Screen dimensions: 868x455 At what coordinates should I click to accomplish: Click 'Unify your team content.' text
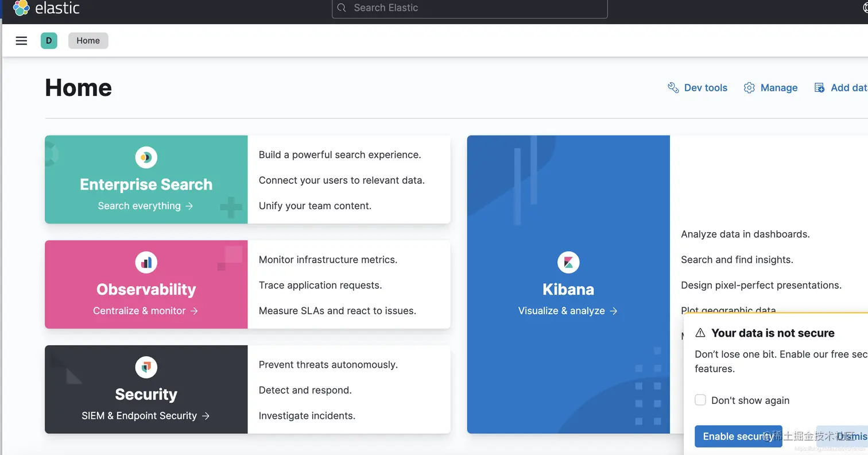(315, 206)
